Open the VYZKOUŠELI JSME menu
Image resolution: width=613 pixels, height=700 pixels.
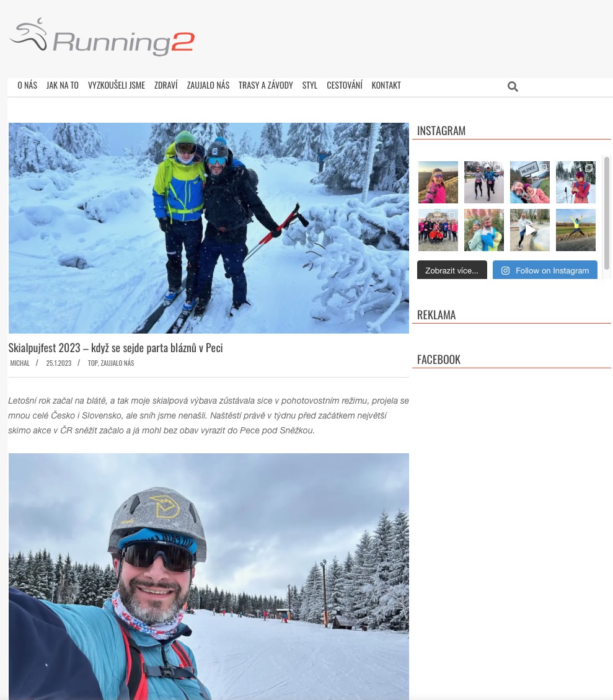(117, 86)
